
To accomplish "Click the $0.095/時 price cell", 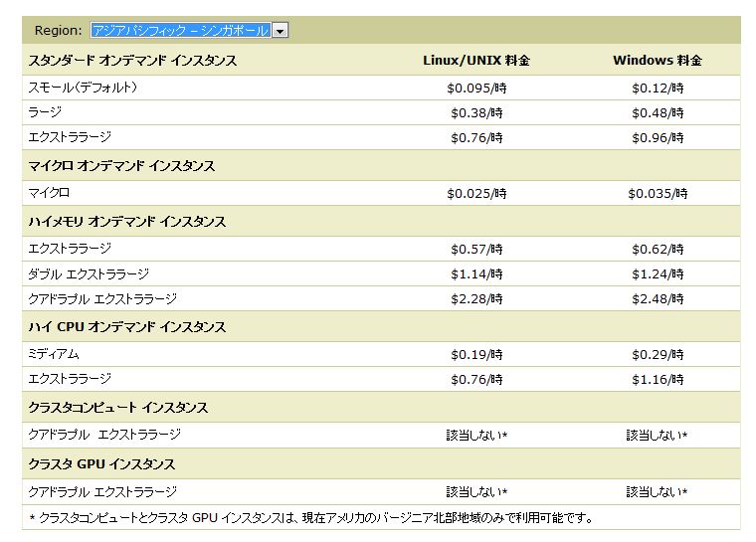I will tap(476, 89).
